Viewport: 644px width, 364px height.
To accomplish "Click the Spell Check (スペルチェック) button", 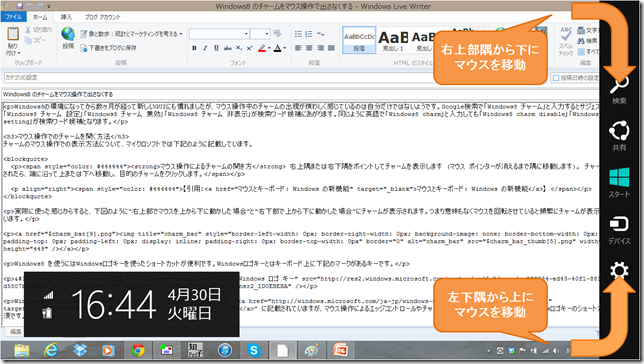I will click(x=566, y=41).
